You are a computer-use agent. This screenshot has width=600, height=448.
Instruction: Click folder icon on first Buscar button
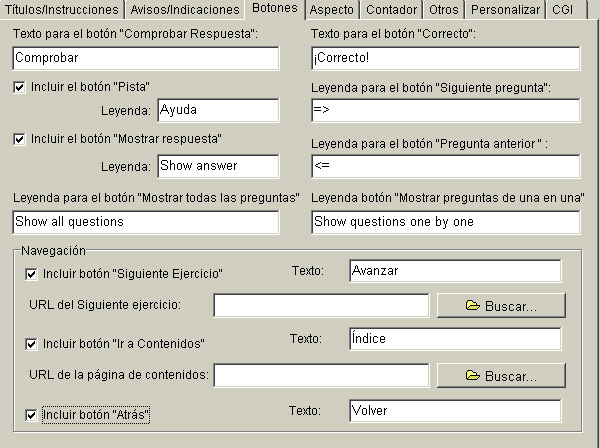(474, 306)
